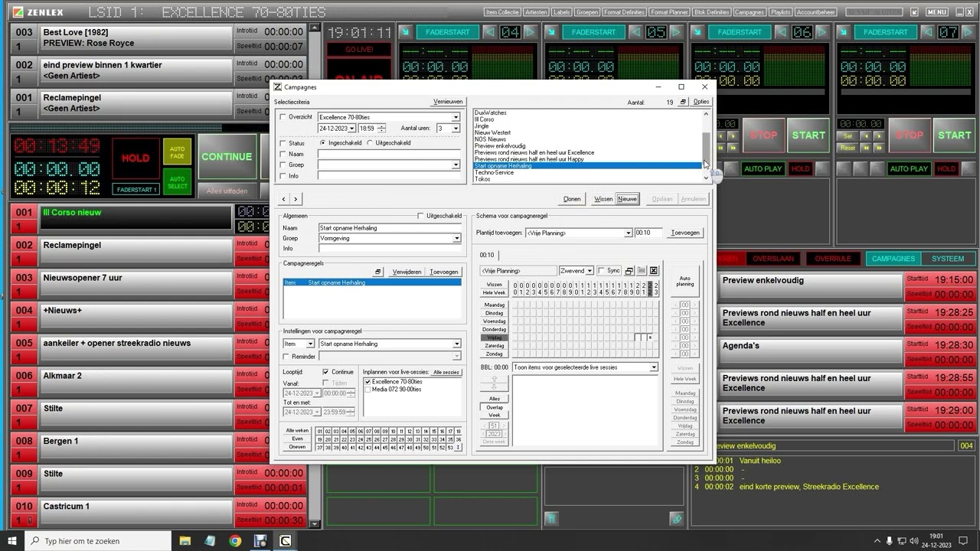Enable the Sync checkbox

pos(601,271)
